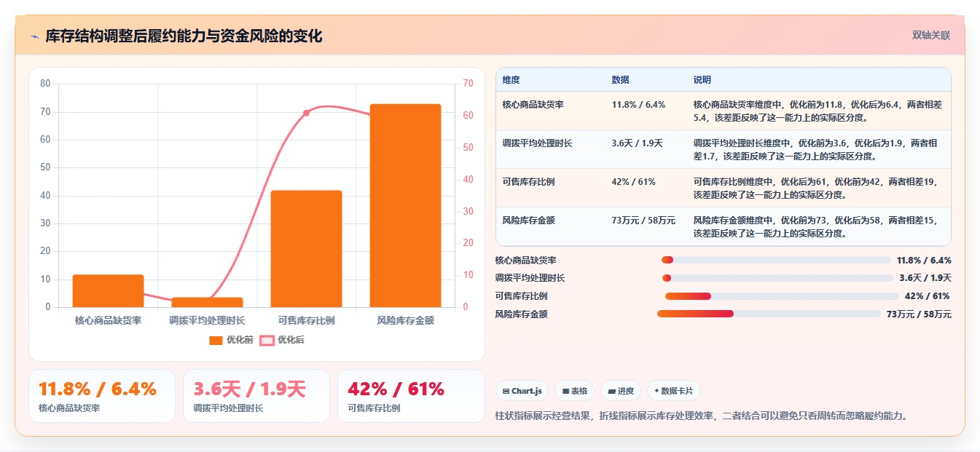
Task: Click the 73万元 / 58万元 progress value label
Action: pos(919,314)
